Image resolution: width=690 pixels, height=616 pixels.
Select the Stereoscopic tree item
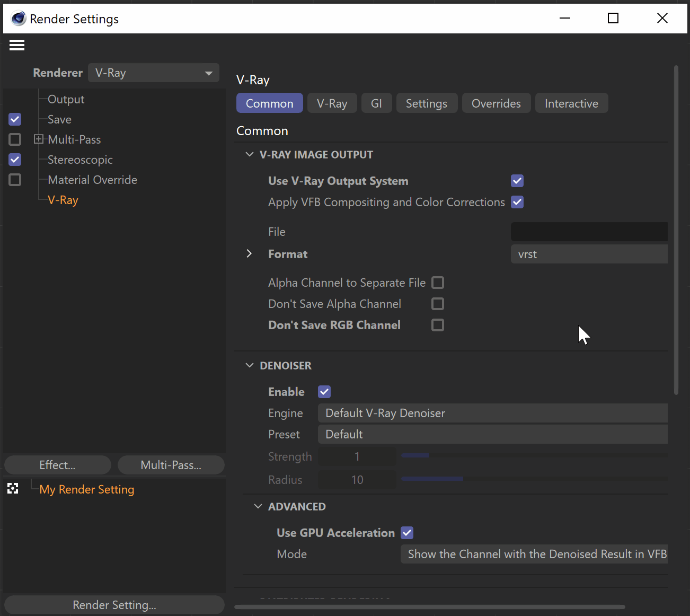coord(80,160)
